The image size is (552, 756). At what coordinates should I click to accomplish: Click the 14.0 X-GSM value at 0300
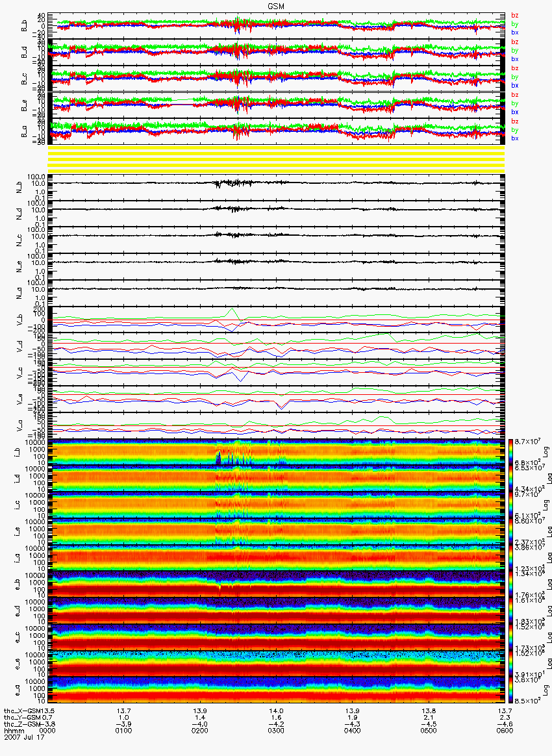click(276, 711)
